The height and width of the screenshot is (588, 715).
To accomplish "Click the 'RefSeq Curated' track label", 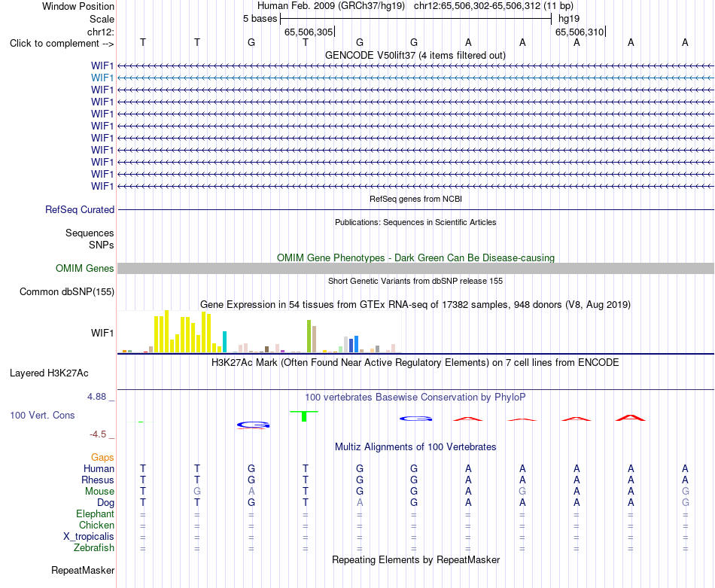I will pyautogui.click(x=80, y=210).
